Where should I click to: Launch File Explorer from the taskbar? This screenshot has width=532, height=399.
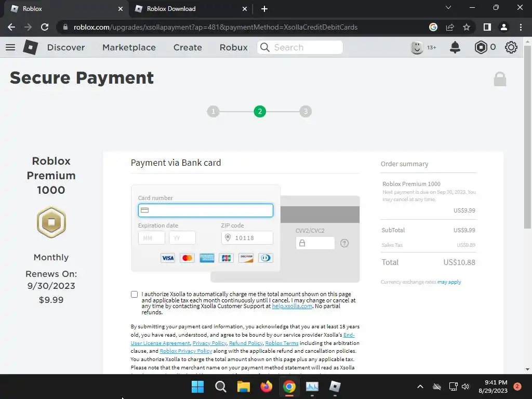click(x=243, y=387)
